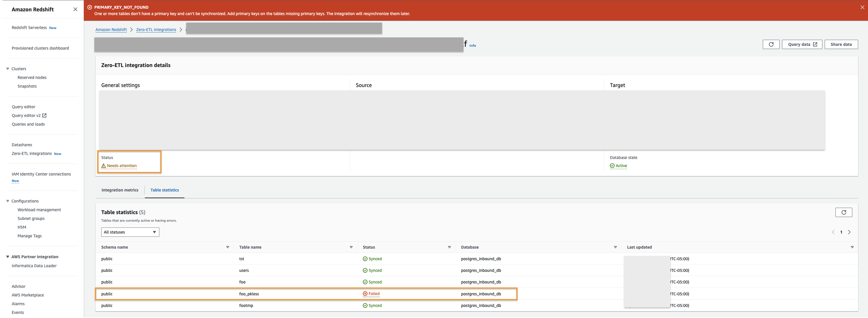868x318 pixels.
Task: Open Redshift Serverless in the sidebar
Action: pyautogui.click(x=29, y=28)
